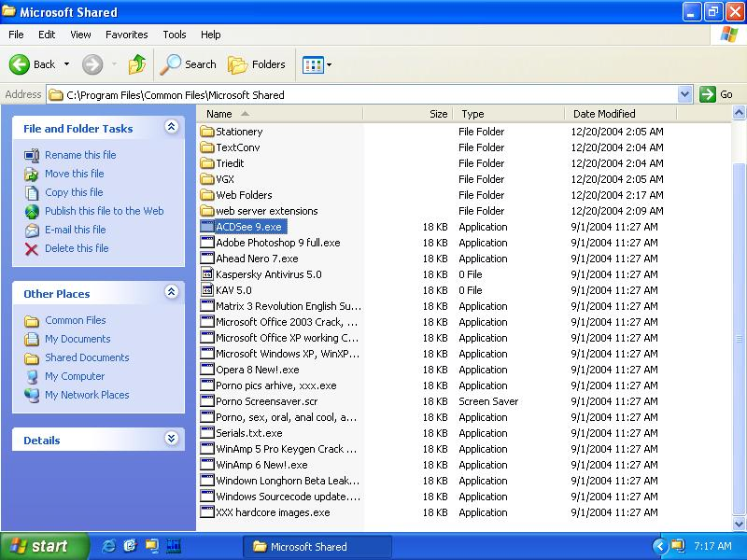
Task: Click the Opera 8 New!.exe file icon
Action: click(206, 370)
